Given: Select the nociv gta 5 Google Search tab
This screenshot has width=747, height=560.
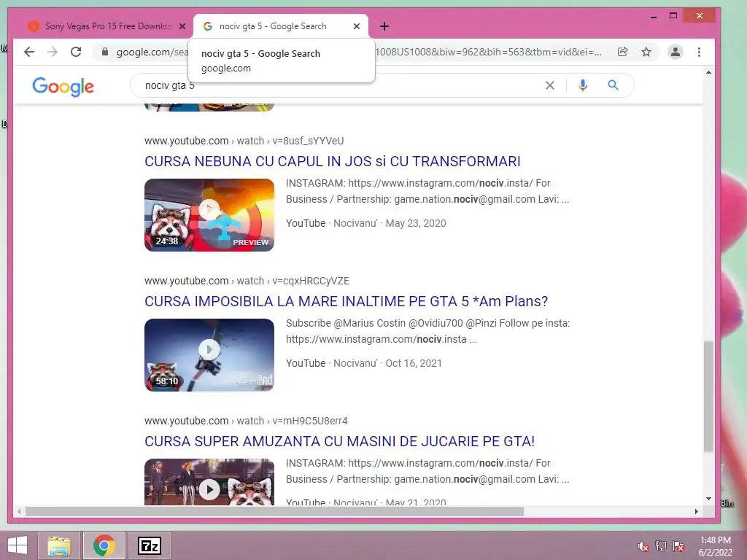Looking at the screenshot, I should pyautogui.click(x=281, y=26).
